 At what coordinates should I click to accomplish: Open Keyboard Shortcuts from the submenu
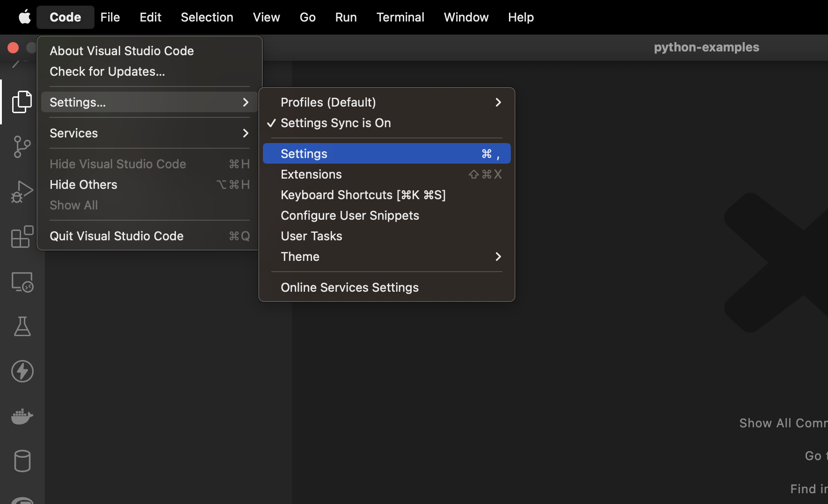(x=386, y=195)
